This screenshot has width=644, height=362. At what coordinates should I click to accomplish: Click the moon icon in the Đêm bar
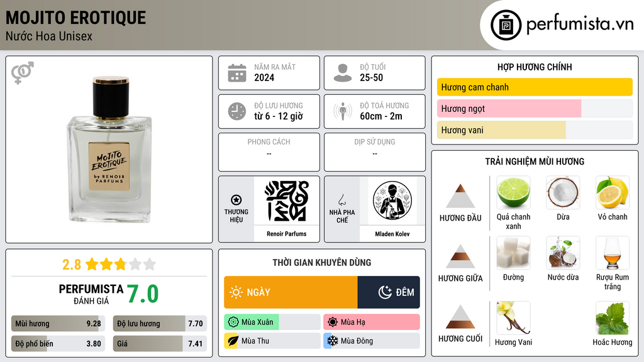[386, 292]
